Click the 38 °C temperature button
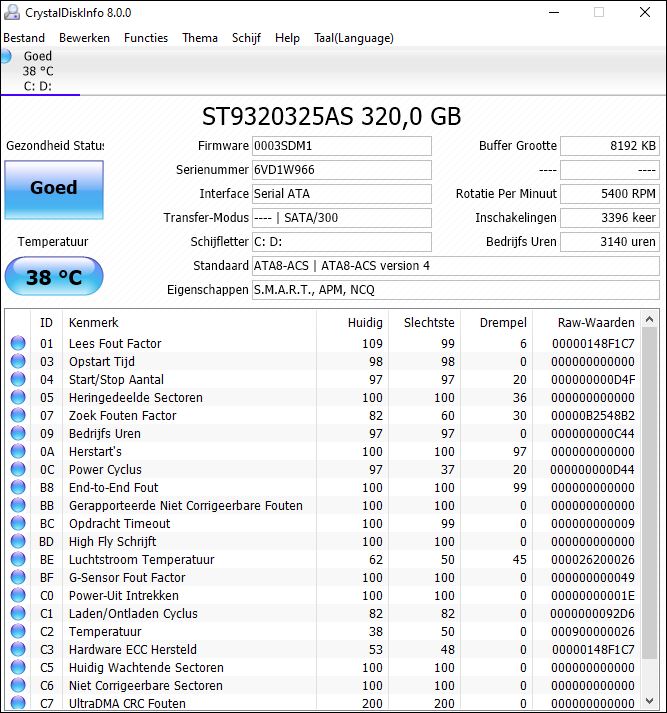 coord(53,277)
